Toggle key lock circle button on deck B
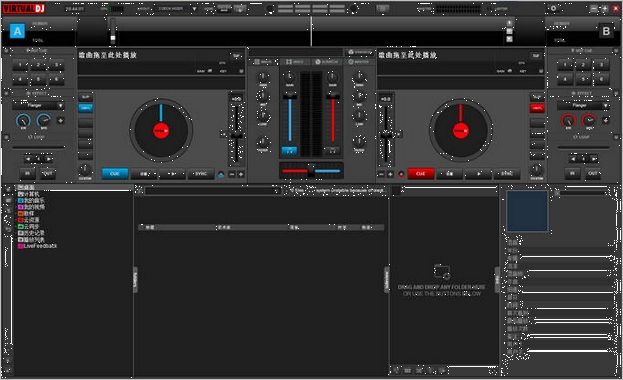This screenshot has height=380, width=623. click(401, 174)
